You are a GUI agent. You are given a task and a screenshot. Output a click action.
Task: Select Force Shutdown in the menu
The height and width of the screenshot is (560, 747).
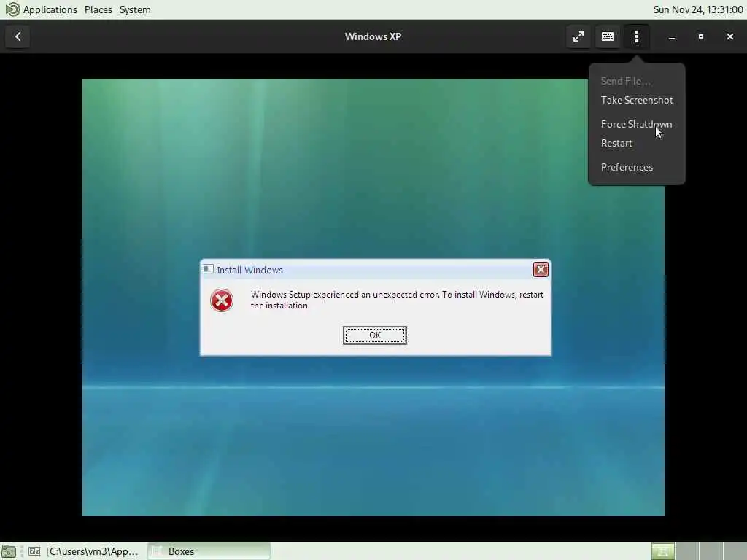coord(636,124)
